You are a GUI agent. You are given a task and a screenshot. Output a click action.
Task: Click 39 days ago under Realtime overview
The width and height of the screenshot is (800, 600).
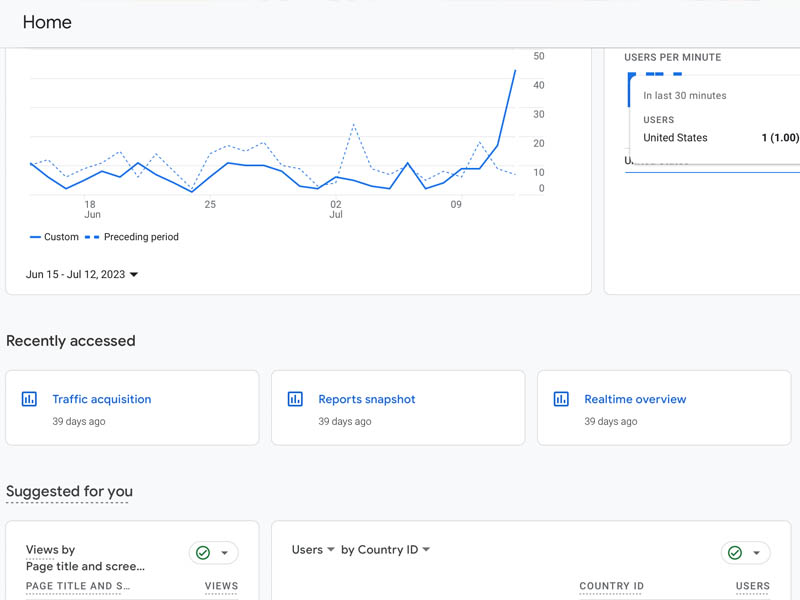611,421
